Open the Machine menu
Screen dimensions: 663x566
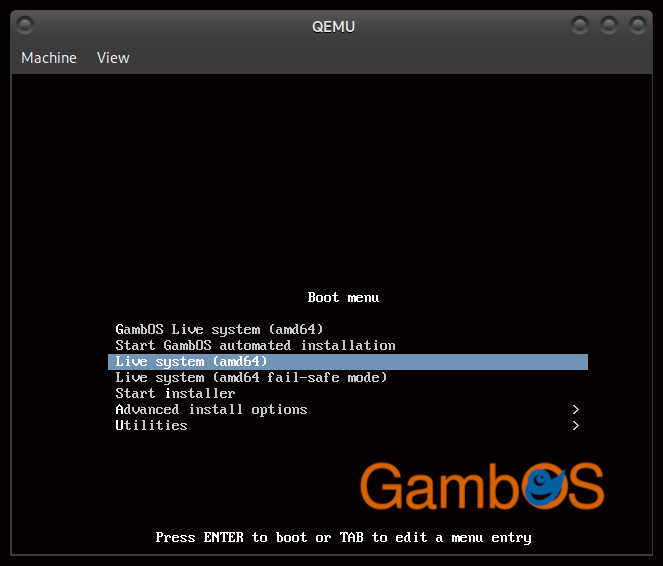point(49,58)
